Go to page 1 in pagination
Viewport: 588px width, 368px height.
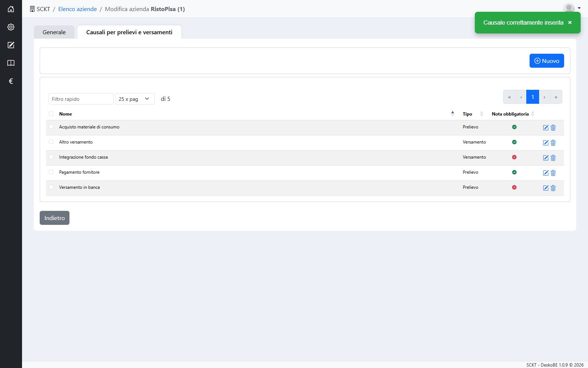(x=533, y=97)
